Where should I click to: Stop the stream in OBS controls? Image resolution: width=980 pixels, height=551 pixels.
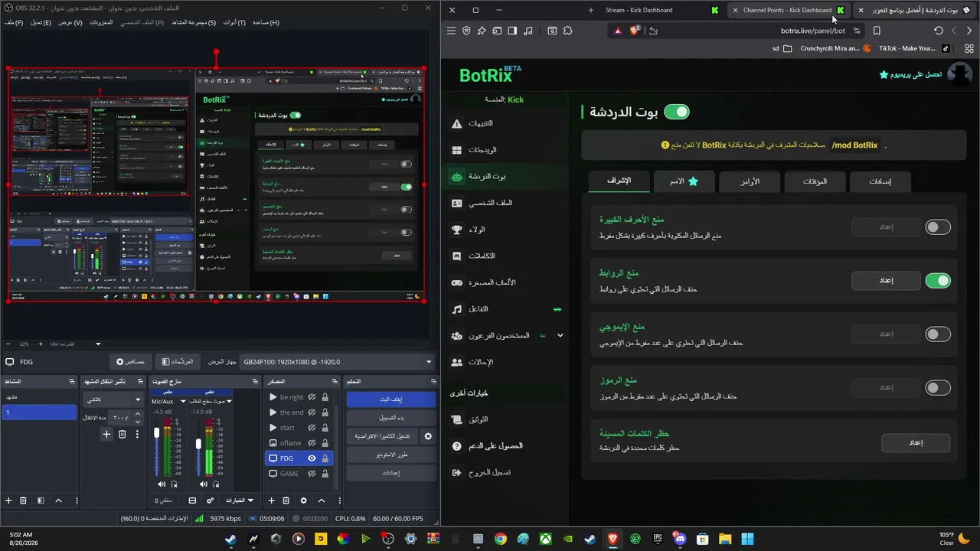[391, 399]
